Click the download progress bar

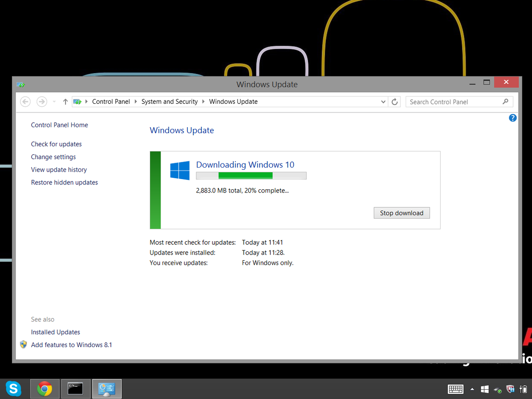click(251, 176)
